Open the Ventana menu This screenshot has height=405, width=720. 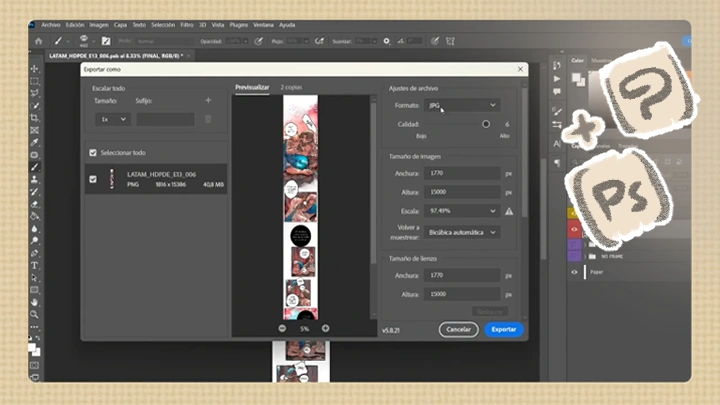[263, 25]
